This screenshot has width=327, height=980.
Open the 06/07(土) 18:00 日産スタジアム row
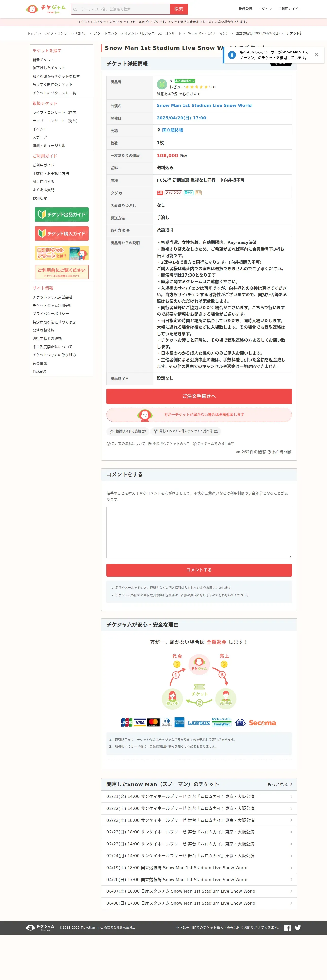click(x=199, y=891)
